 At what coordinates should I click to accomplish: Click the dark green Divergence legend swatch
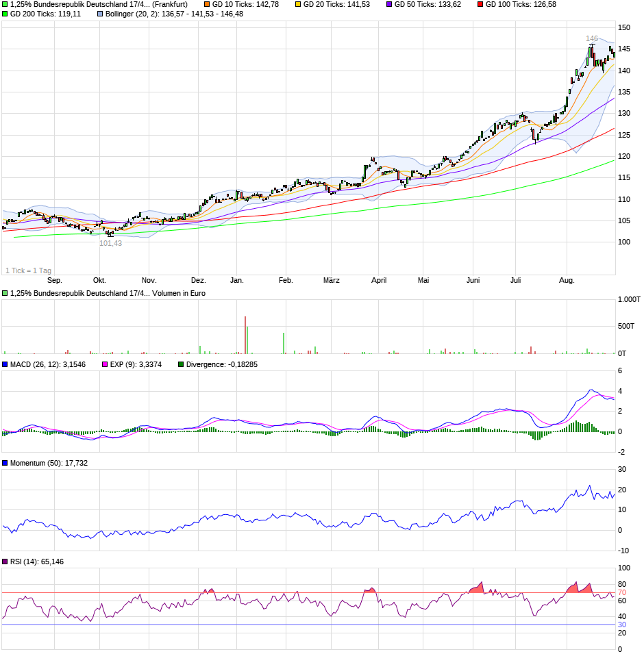point(181,364)
